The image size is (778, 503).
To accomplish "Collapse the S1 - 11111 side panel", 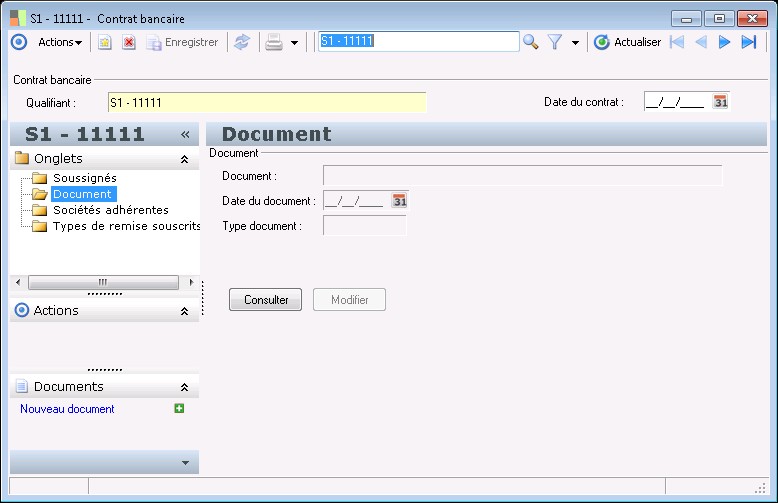I will (185, 134).
